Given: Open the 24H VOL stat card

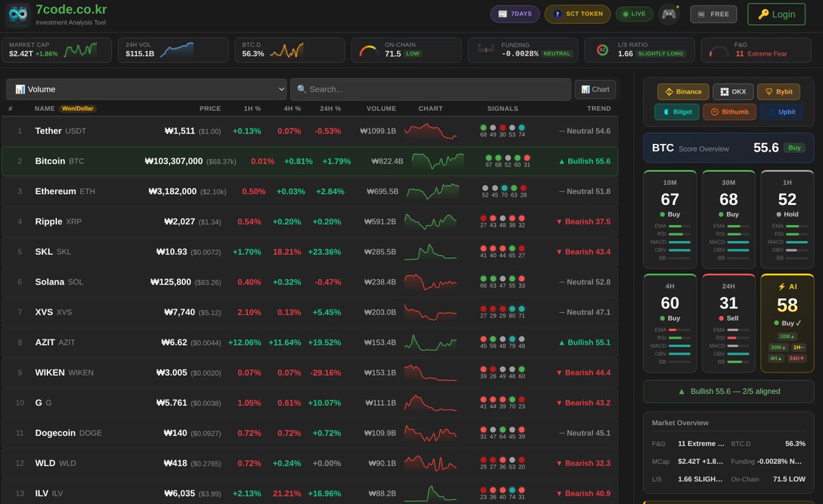Looking at the screenshot, I should [x=174, y=50].
